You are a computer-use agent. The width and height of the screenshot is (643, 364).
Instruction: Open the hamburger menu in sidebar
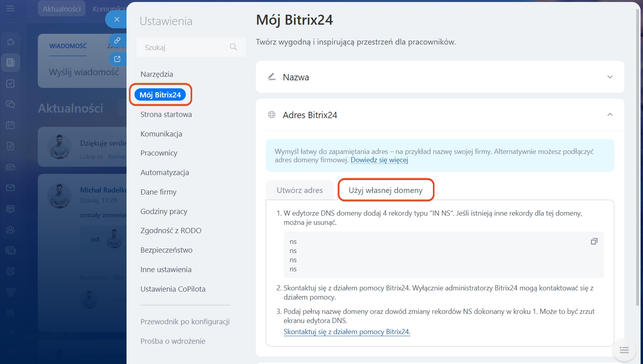point(10,8)
